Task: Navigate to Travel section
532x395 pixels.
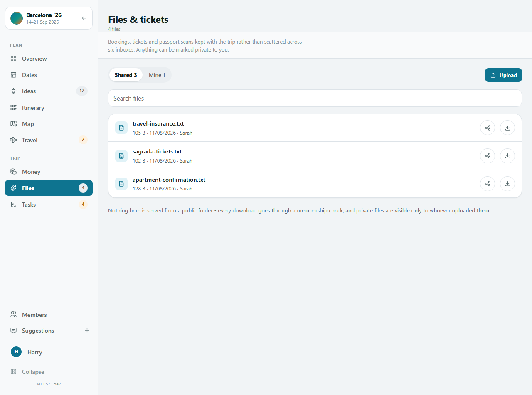Action: 49,140
